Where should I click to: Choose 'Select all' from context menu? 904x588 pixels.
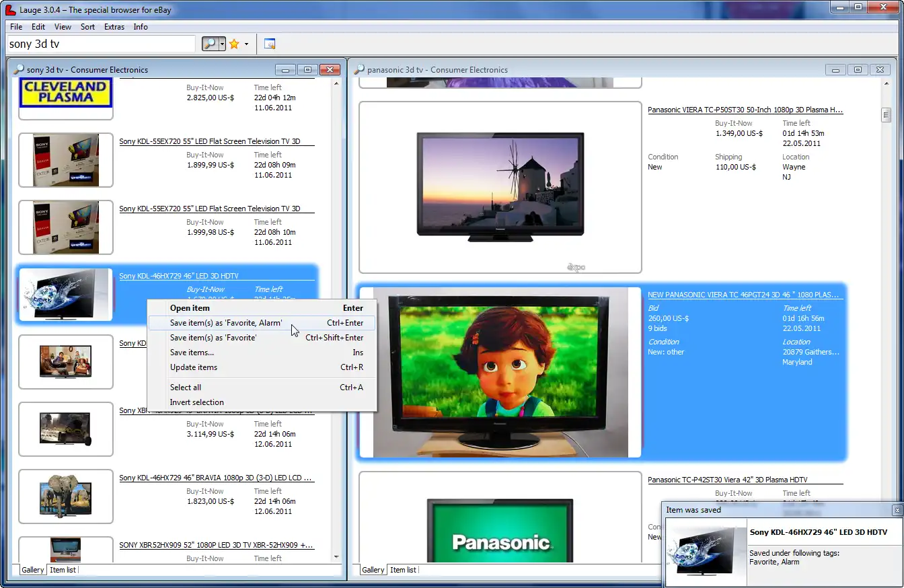pyautogui.click(x=262, y=388)
